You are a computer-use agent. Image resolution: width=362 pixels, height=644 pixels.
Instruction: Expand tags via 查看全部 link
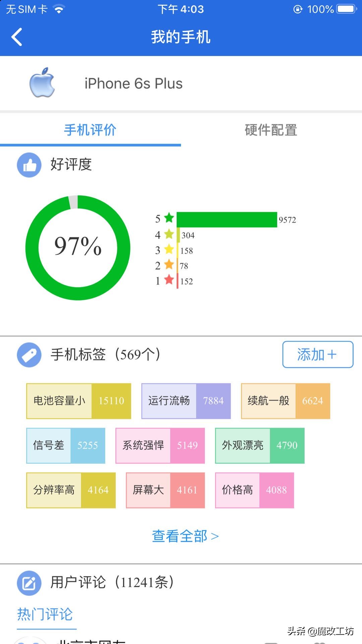[x=185, y=536]
